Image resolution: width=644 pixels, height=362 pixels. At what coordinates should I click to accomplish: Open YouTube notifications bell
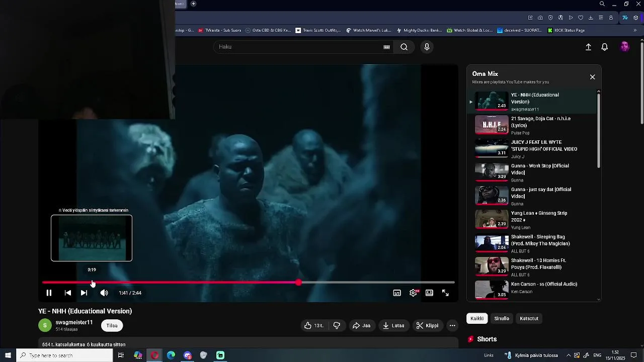605,47
